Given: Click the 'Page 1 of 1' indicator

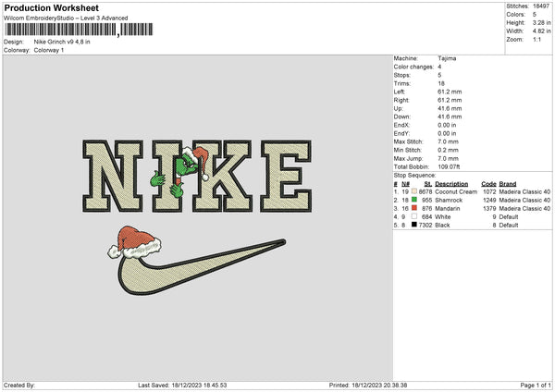Looking at the screenshot, I should [x=536, y=385].
